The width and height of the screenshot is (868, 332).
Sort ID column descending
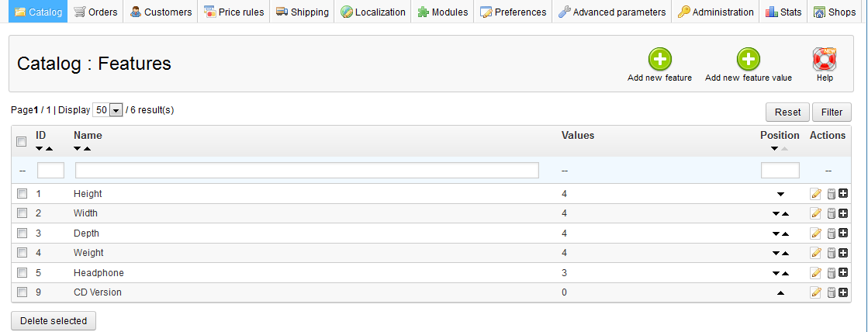40,148
